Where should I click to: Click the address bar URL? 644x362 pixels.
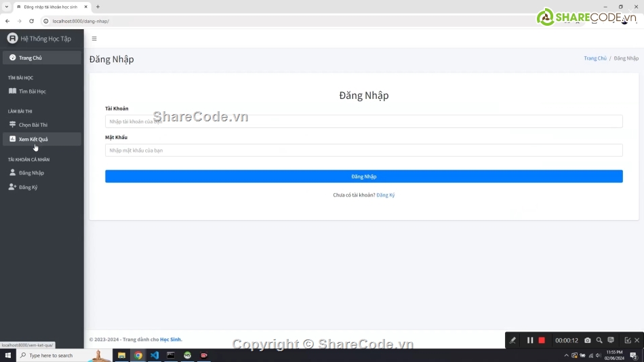click(81, 22)
